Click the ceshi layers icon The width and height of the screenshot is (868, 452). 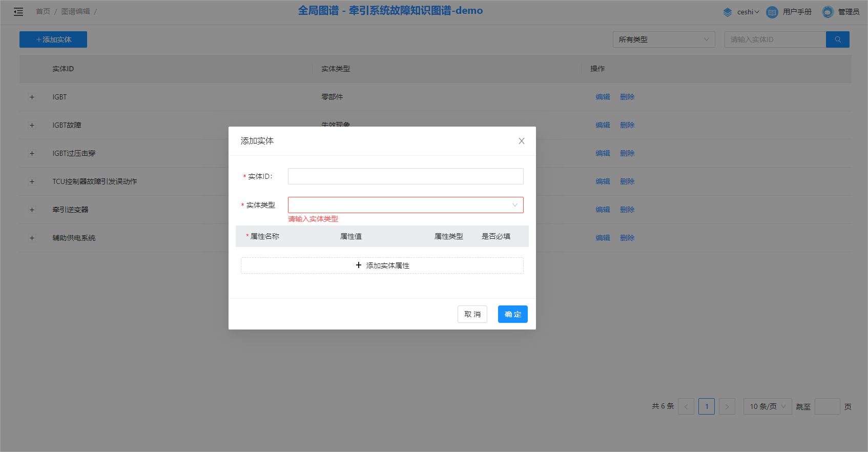tap(727, 12)
